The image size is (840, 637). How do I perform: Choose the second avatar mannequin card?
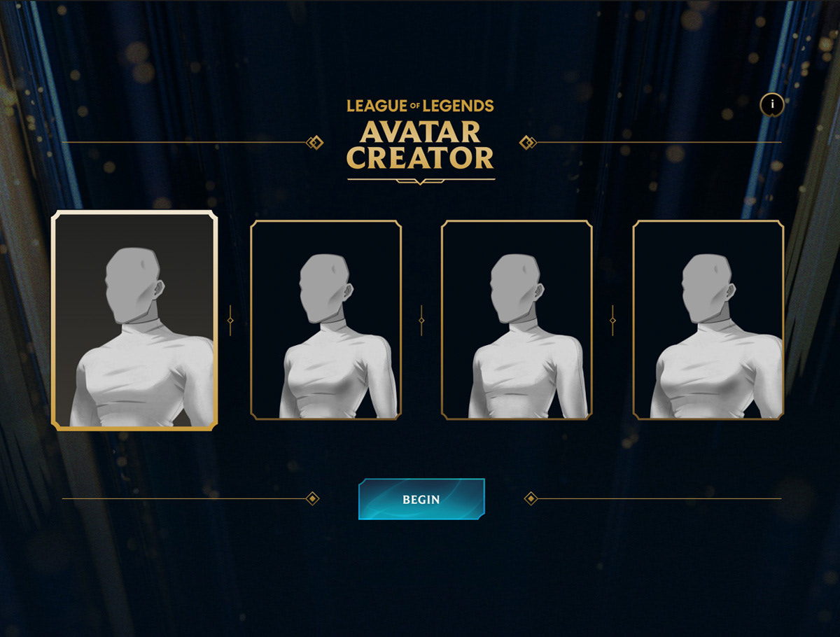326,320
